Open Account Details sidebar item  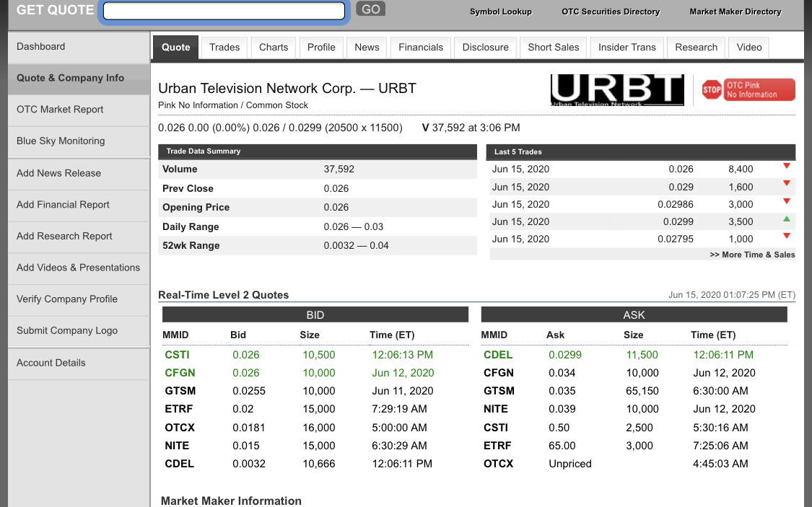[79, 363]
